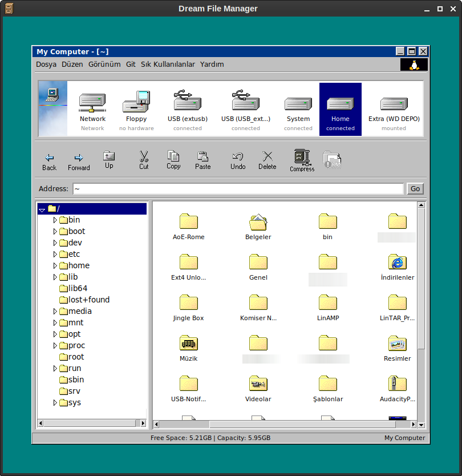This screenshot has width=462, height=476.
Task: Click into the Address input field
Action: [238, 189]
